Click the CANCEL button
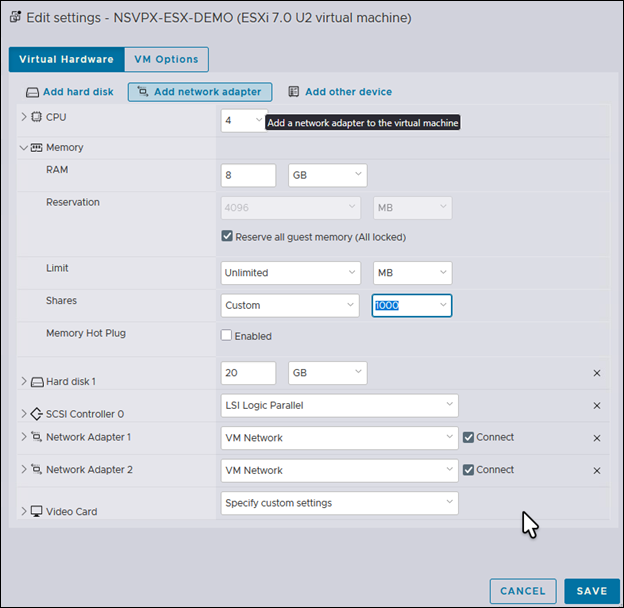Viewport: 624px width, 608px height. tap(523, 591)
